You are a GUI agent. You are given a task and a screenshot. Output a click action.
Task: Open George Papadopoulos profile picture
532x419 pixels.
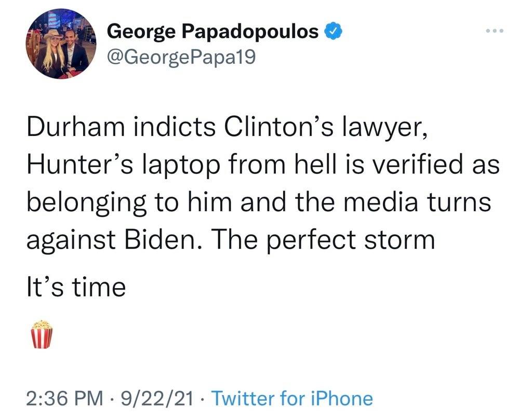[x=62, y=44]
